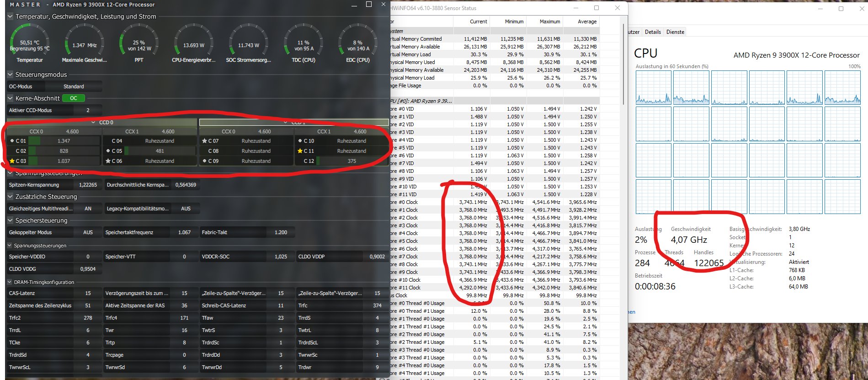Toggle the green OC switch in Kerne-Abschnitt
Viewport: 868px width, 380px height.
pos(74,98)
